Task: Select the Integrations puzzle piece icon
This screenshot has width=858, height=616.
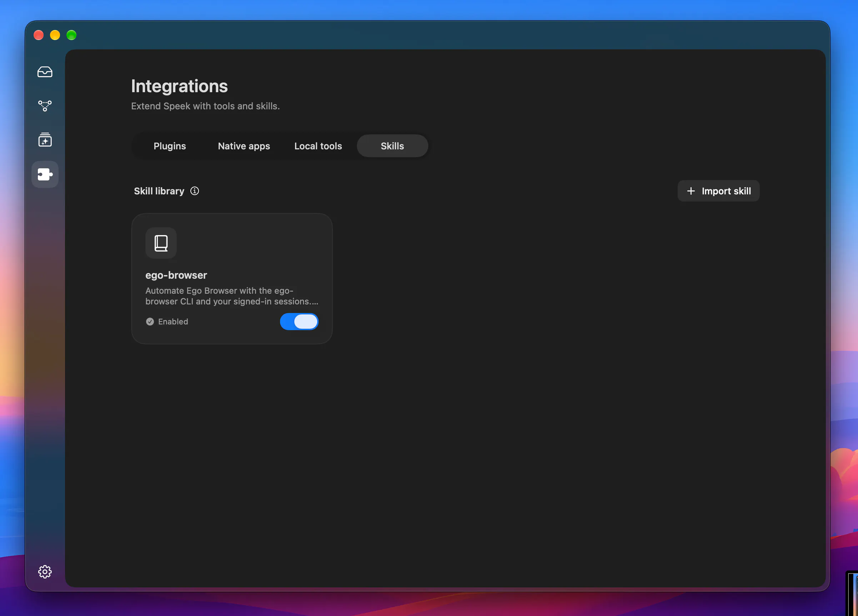Action: (x=45, y=174)
